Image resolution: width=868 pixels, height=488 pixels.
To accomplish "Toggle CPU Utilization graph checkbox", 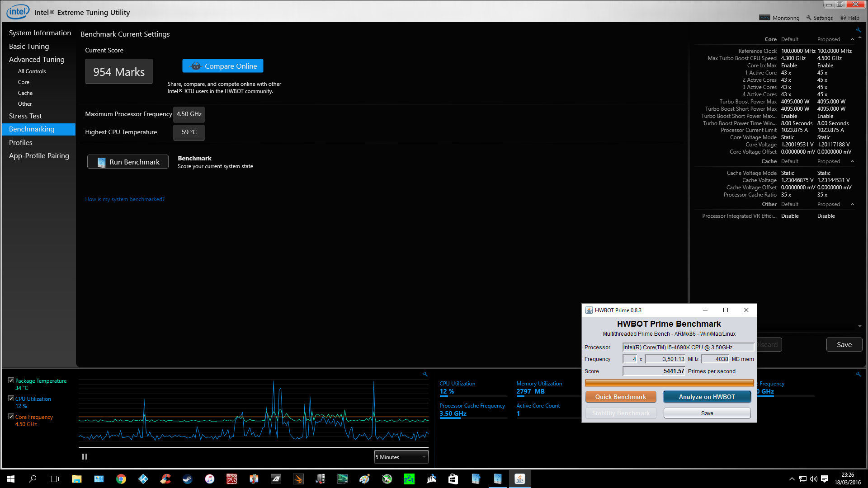I will click(11, 399).
